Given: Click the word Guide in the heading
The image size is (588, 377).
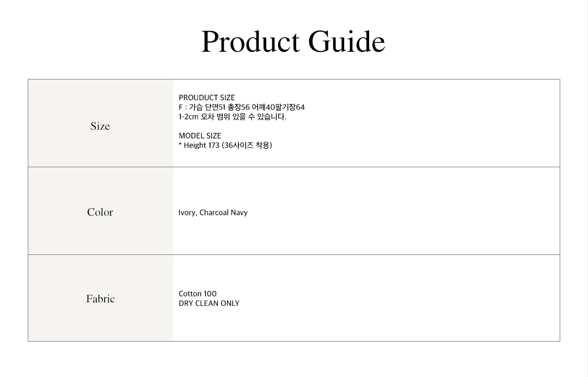Looking at the screenshot, I should [347, 41].
